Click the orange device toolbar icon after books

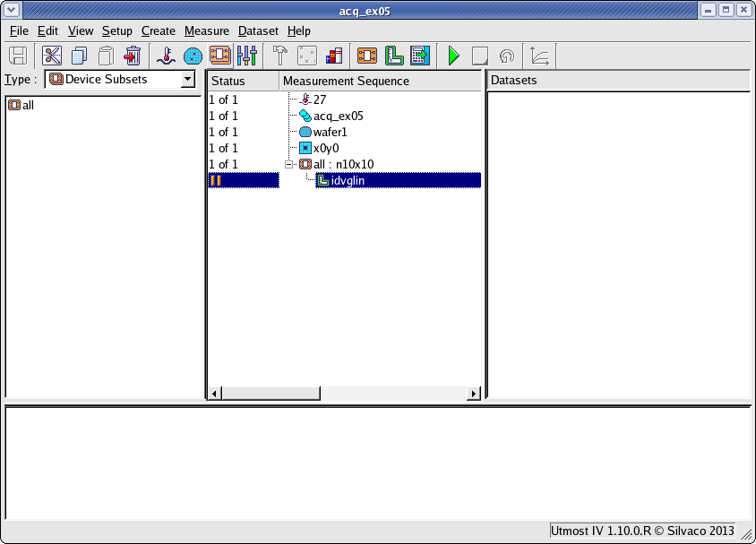click(x=367, y=56)
